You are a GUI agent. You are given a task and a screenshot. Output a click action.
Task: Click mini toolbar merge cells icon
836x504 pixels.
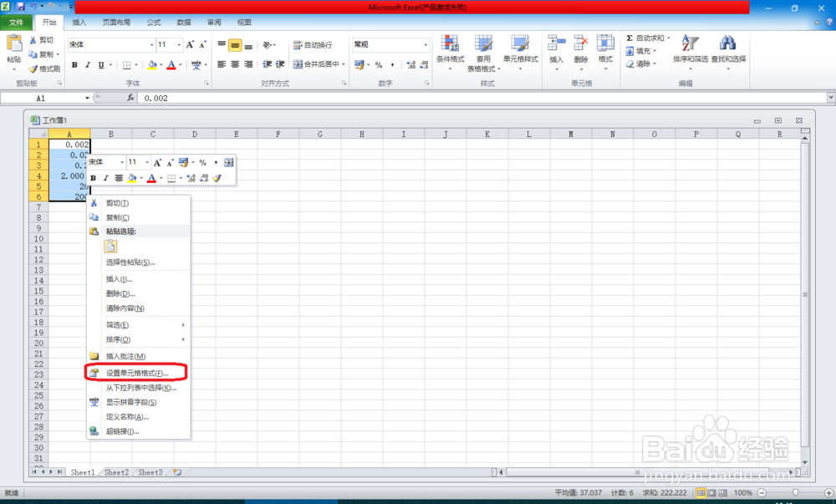[x=229, y=162]
